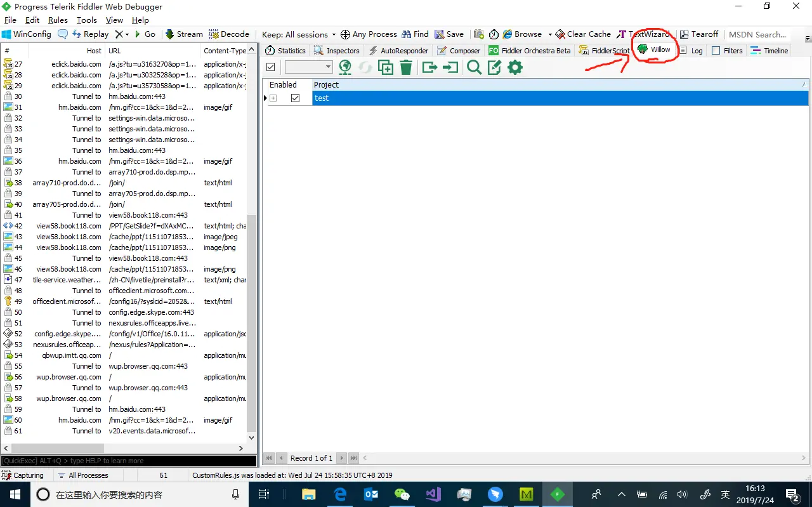Viewport: 812px width, 507px height.
Task: Open the Windows Start menu
Action: pos(14,494)
